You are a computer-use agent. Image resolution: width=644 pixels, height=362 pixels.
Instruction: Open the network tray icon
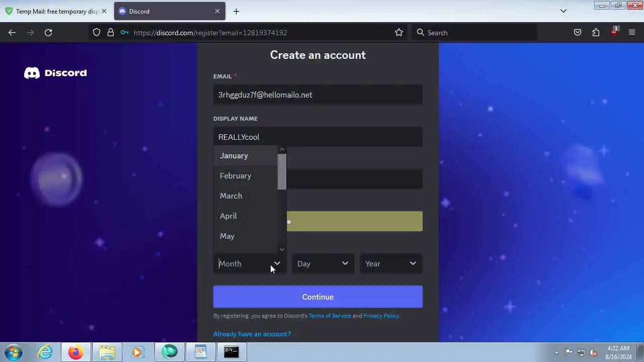[x=581, y=352]
